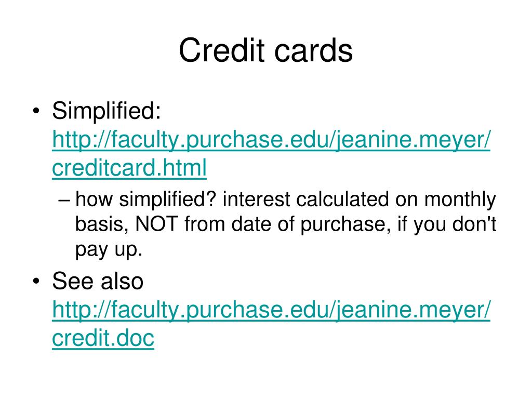Click the word basis, in the sub-bullet
The image size is (532, 399).
coord(102,224)
